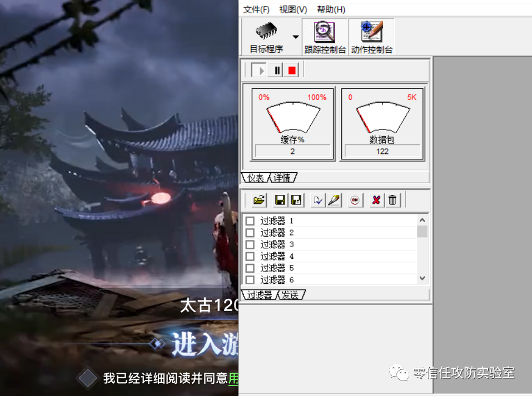Click the 缓存% buffer gauge dial
This screenshot has height=396, width=532.
pyautogui.click(x=293, y=117)
